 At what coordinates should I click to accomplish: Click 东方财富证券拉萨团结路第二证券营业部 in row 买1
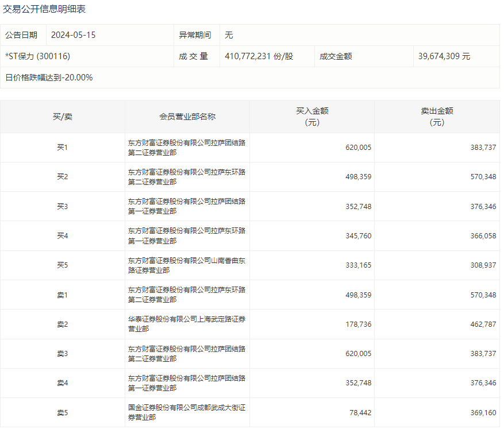(187, 147)
